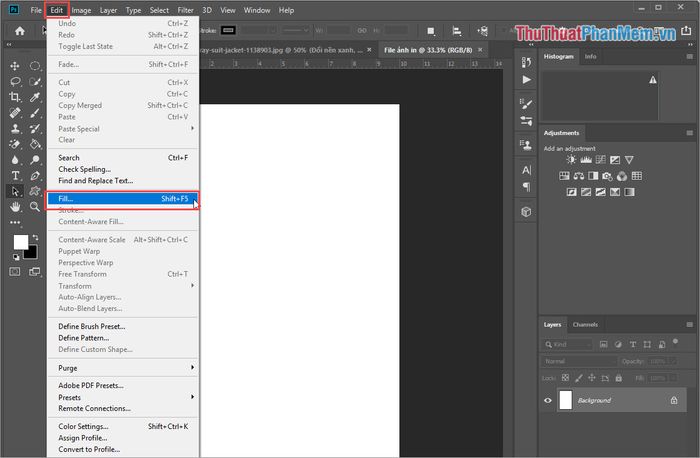Viewport: 700px width, 458px height.
Task: Open the Image menu
Action: [x=81, y=10]
